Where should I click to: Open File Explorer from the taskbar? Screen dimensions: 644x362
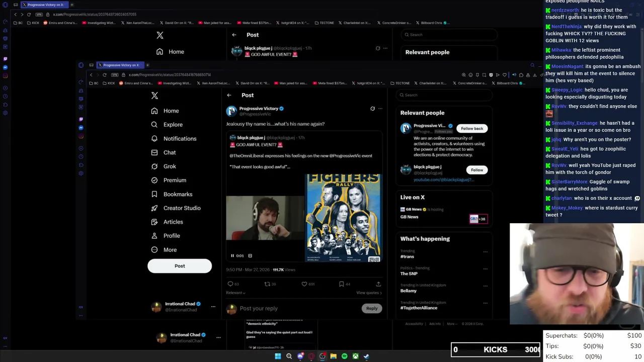pyautogui.click(x=333, y=356)
